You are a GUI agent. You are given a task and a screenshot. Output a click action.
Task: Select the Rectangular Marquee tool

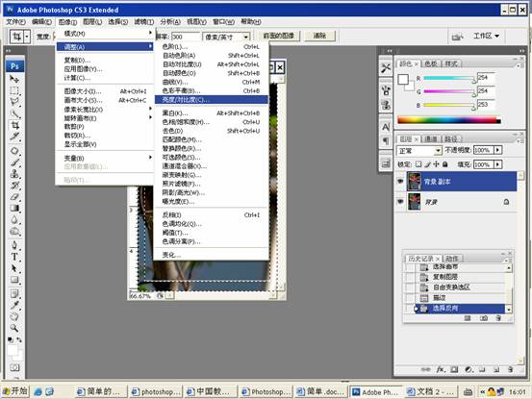(14, 90)
